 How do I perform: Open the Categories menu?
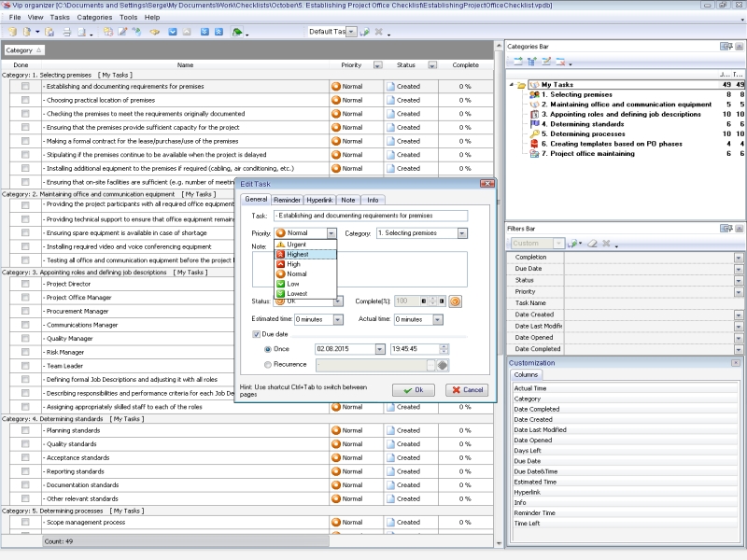click(x=94, y=17)
